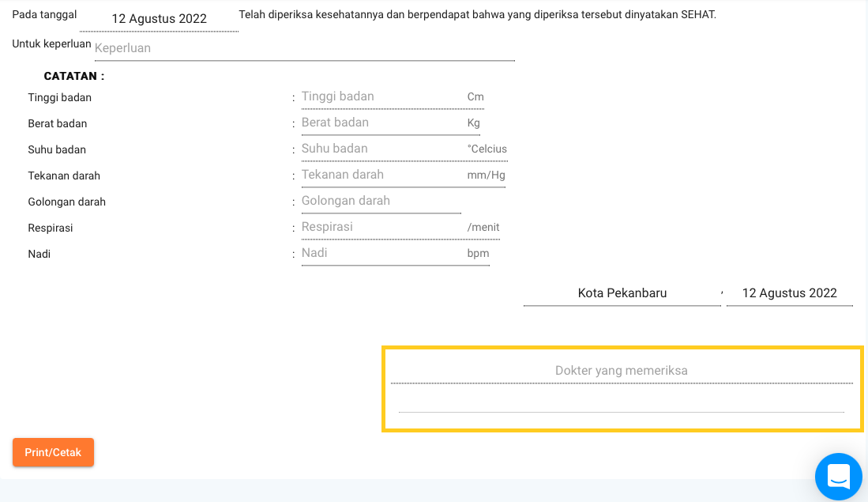Click the Golongan darah input field

tap(381, 201)
